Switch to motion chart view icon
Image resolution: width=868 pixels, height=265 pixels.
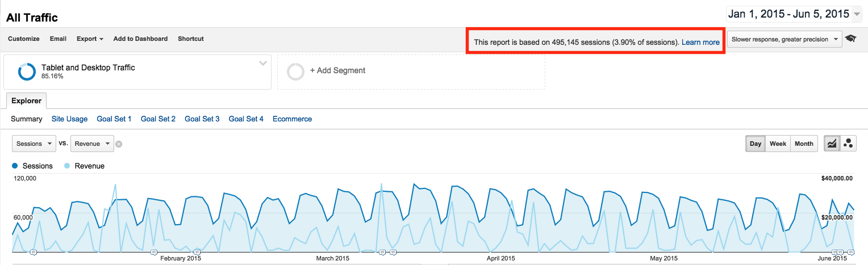click(x=849, y=144)
